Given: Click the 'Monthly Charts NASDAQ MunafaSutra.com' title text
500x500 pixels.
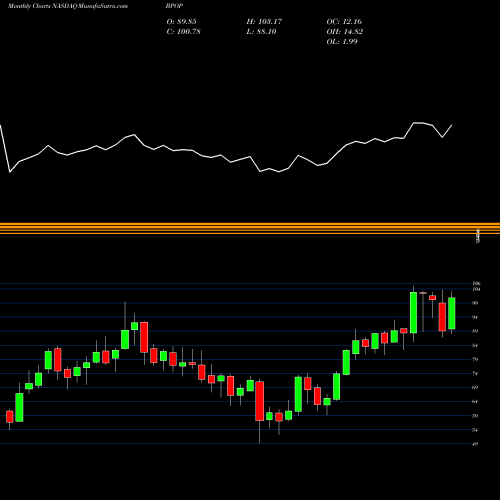Looking at the screenshot, I should 68,6.
